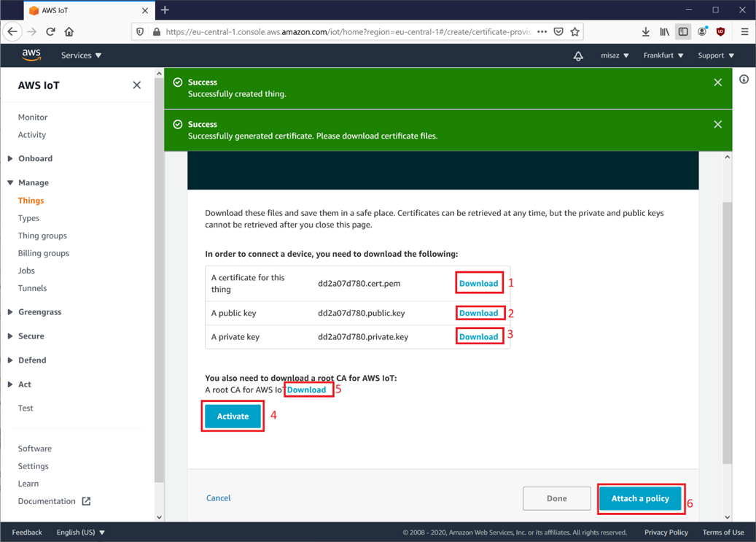Expand the Defend section

[x=27, y=360]
